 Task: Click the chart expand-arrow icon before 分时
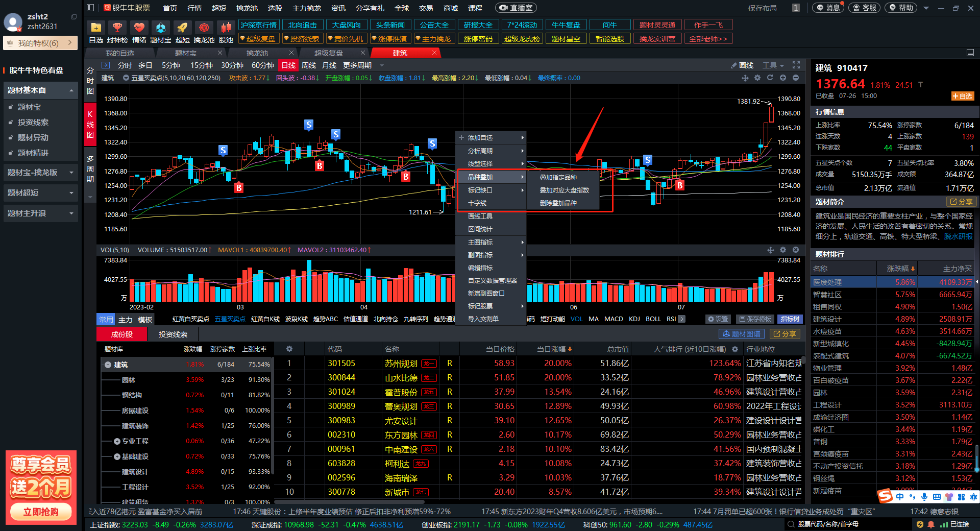[106, 65]
